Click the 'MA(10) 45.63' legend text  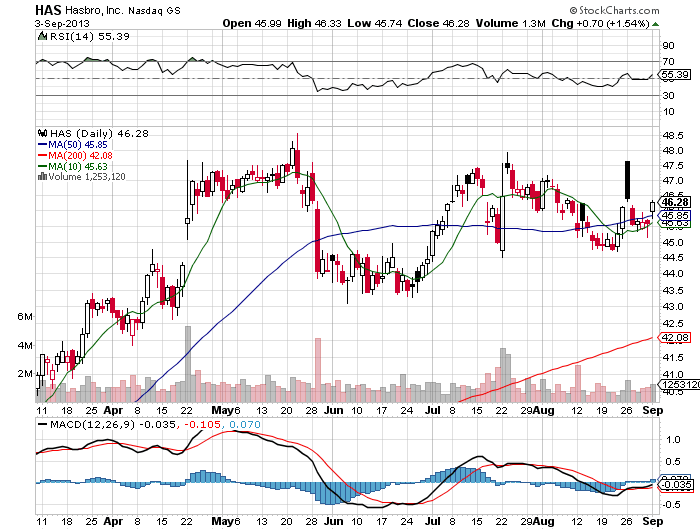78,166
